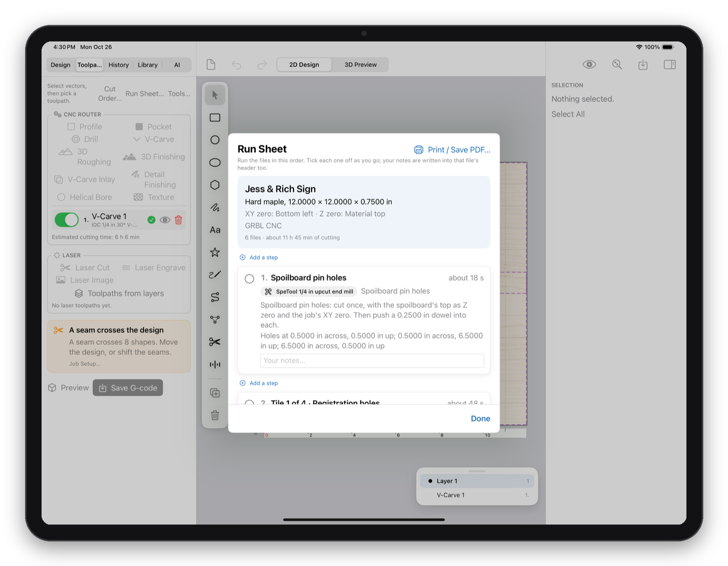Click the download export icon in top bar
Viewport: 728px width, 566px height.
[643, 65]
